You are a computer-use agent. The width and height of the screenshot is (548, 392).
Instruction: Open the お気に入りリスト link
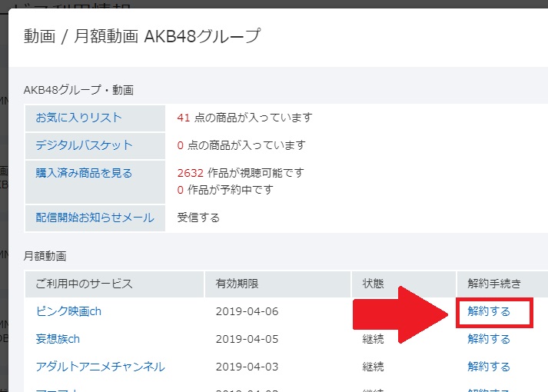click(x=78, y=118)
